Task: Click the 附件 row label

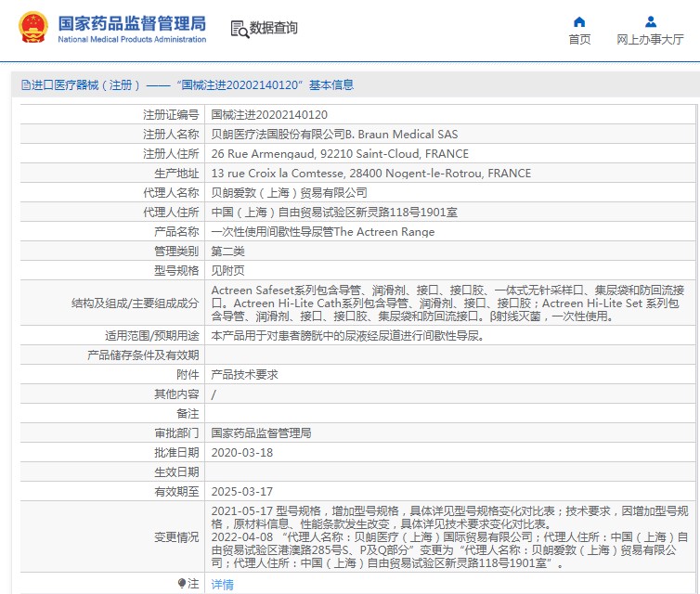Action: [x=188, y=374]
